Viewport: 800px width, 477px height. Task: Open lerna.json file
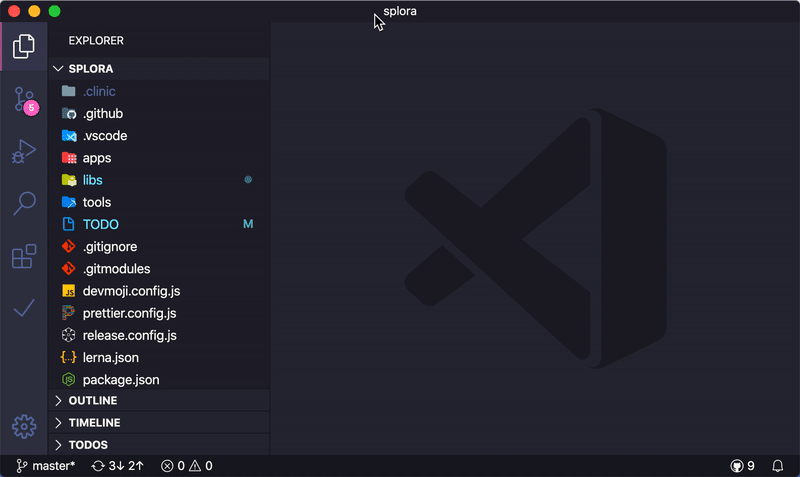click(159, 358)
